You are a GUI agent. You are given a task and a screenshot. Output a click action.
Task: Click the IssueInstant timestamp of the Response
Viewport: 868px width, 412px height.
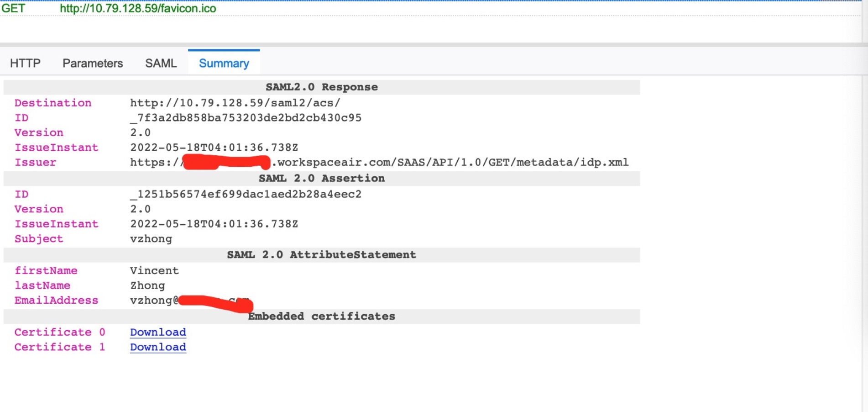(214, 147)
